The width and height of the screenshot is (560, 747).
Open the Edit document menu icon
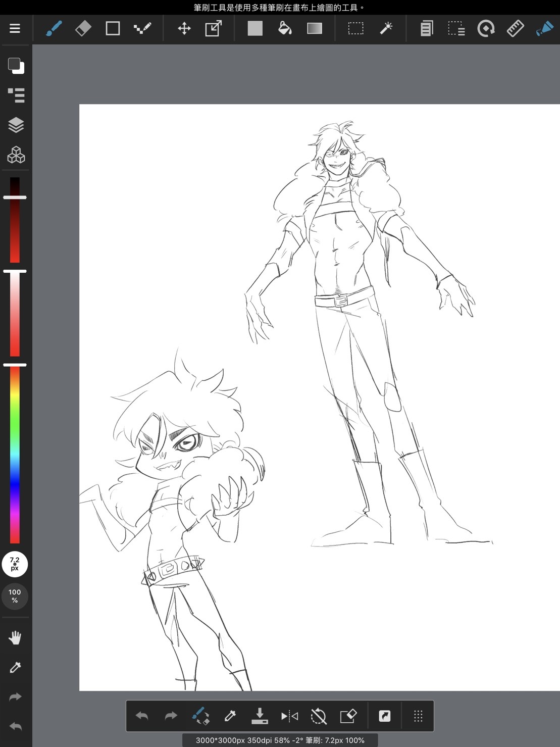click(427, 28)
